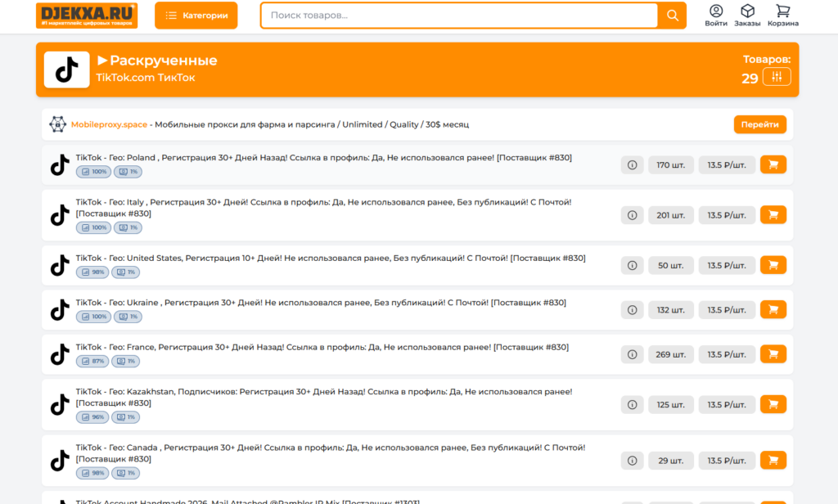Open info for the Ukraine TikTok listing
The width and height of the screenshot is (838, 504).
tap(633, 310)
